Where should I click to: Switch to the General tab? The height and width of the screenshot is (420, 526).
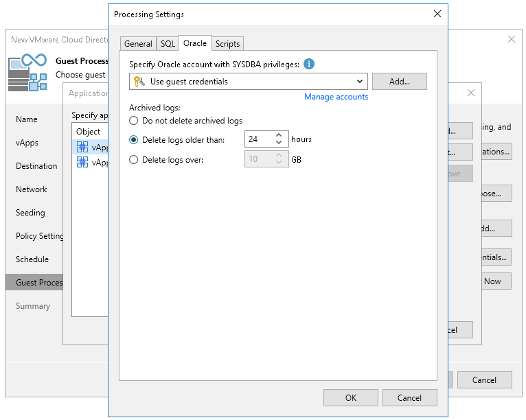[138, 44]
